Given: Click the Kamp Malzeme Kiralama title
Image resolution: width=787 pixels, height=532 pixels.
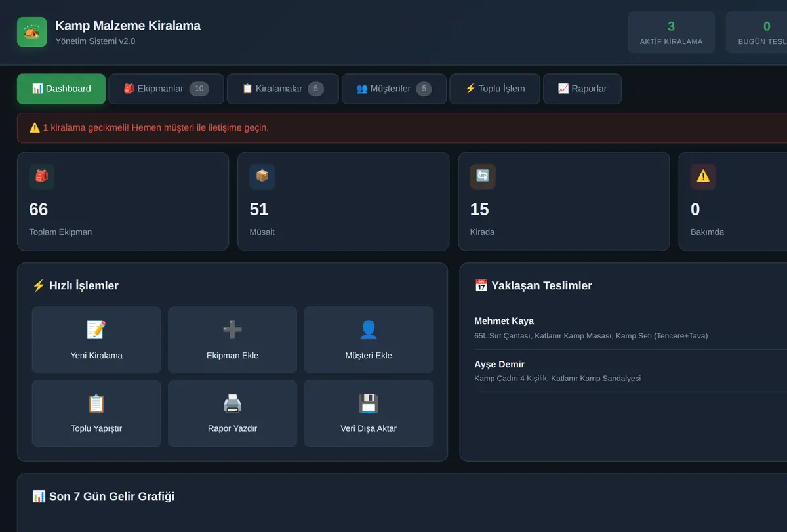Looking at the screenshot, I should pos(128,26).
